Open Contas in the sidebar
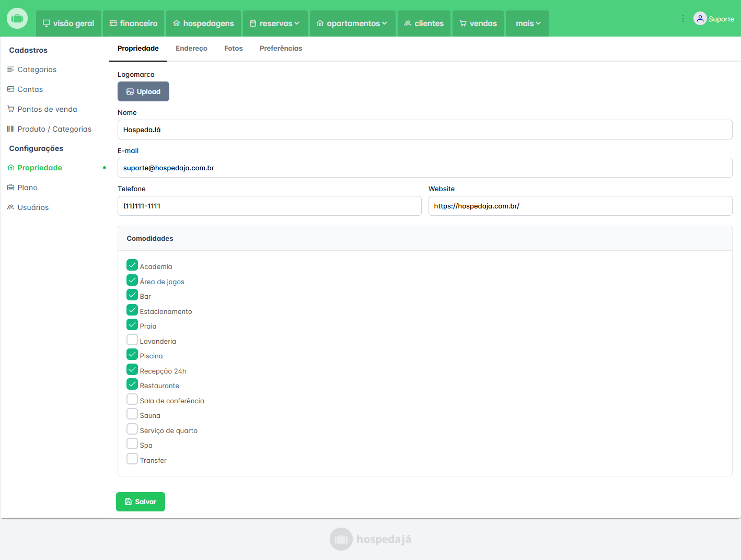 [x=30, y=89]
